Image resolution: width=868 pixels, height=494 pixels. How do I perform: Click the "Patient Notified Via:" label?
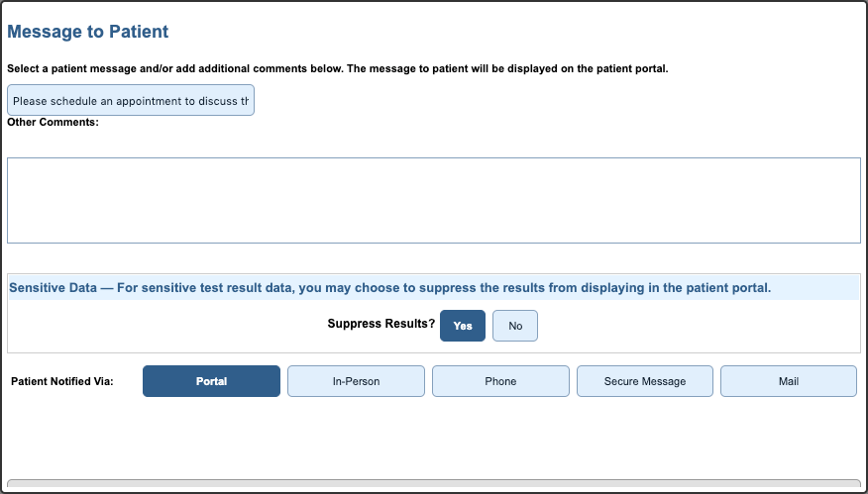click(62, 381)
